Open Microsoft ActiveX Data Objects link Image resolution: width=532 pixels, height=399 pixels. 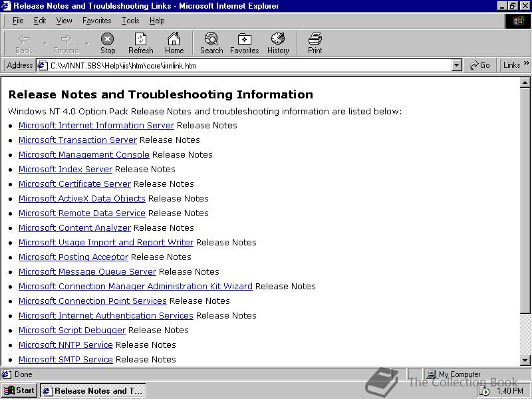82,198
